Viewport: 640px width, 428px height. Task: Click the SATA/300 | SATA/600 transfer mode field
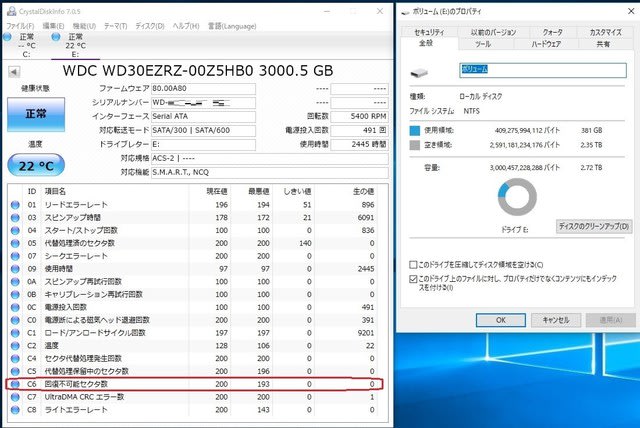coord(203,130)
